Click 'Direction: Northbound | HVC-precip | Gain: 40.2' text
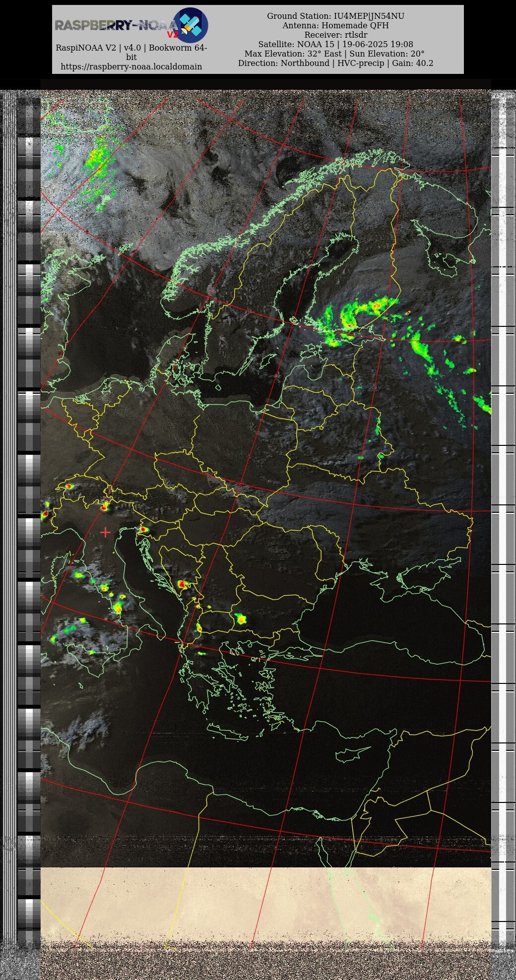The height and width of the screenshot is (980, 516). click(336, 63)
